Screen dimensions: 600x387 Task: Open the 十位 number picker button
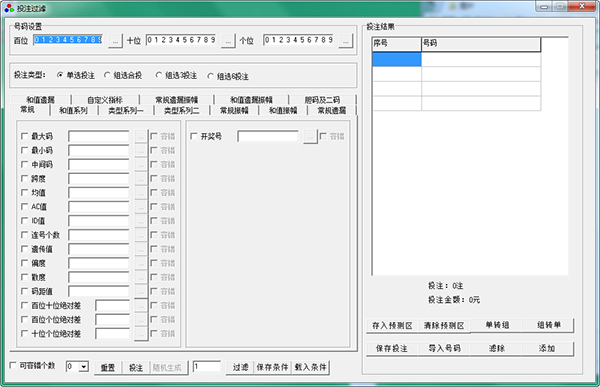pyautogui.click(x=228, y=41)
